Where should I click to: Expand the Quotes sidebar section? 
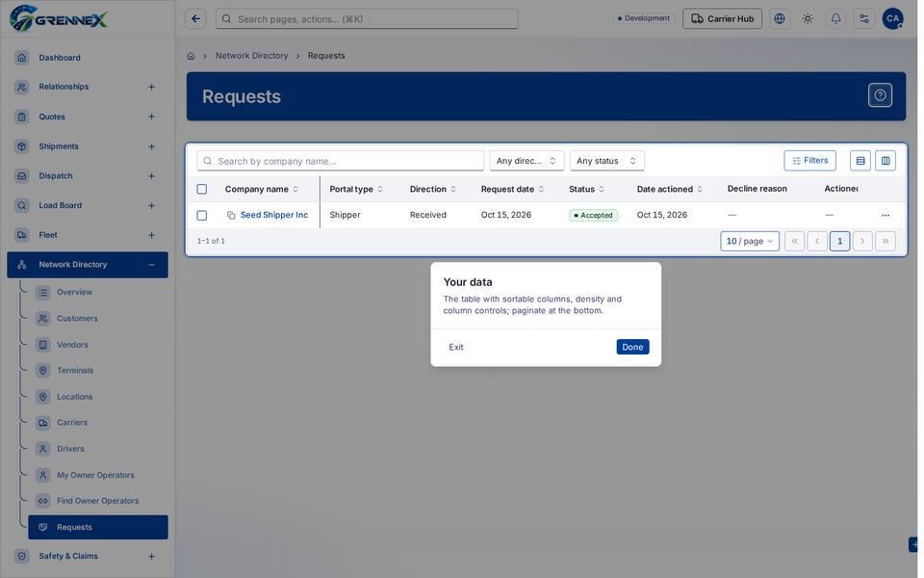click(151, 117)
